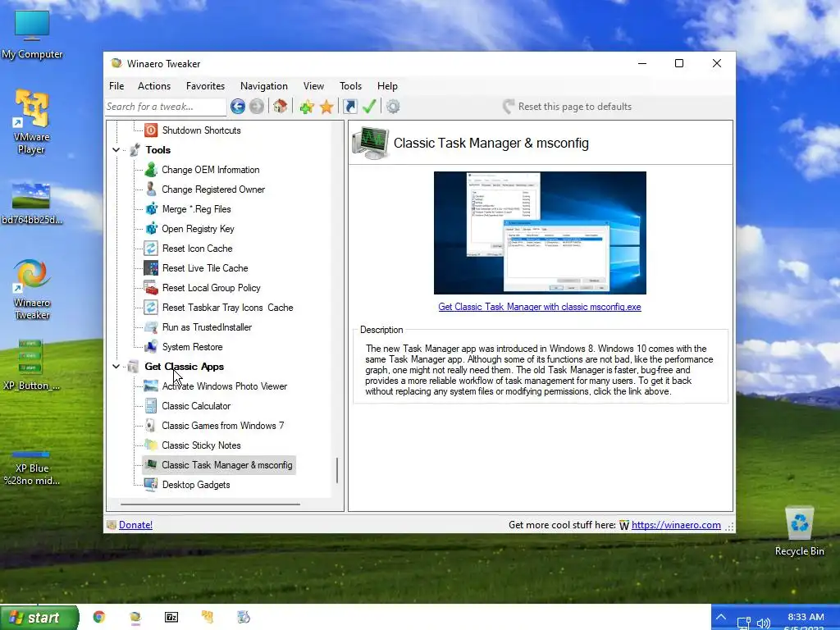Click Reset this page to defaults

567,107
